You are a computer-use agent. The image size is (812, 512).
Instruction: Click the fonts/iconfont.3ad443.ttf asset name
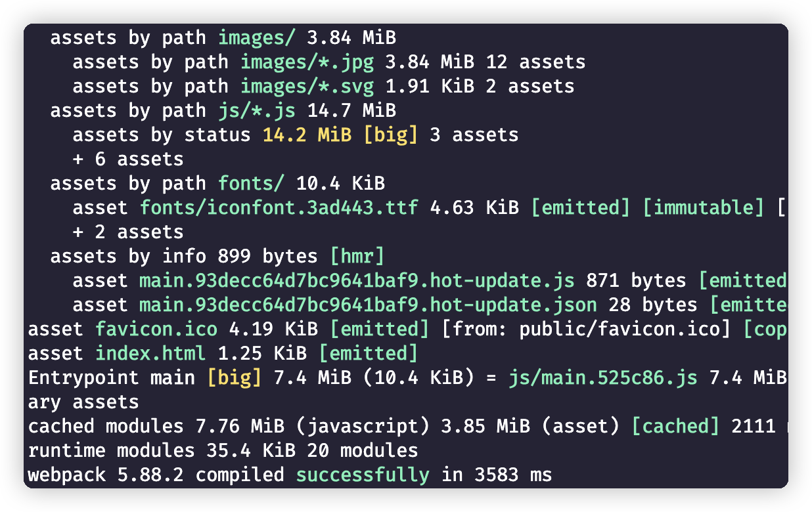pyautogui.click(x=279, y=208)
